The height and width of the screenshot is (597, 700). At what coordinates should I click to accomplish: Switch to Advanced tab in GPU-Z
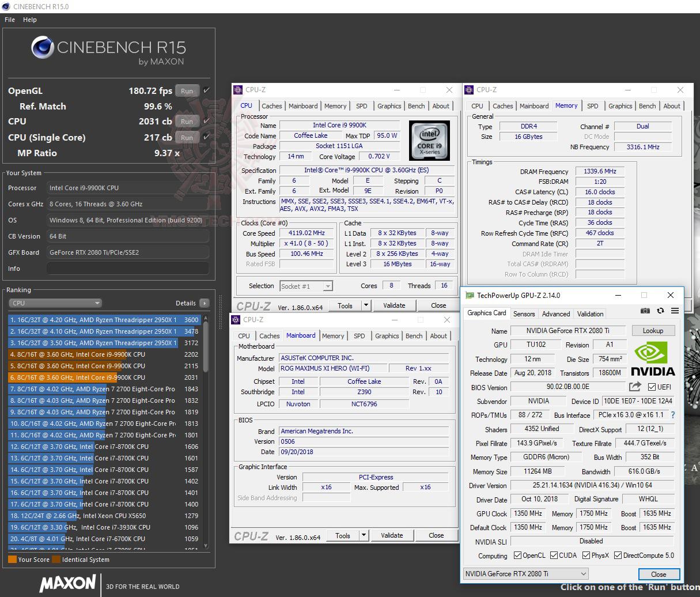(x=556, y=313)
